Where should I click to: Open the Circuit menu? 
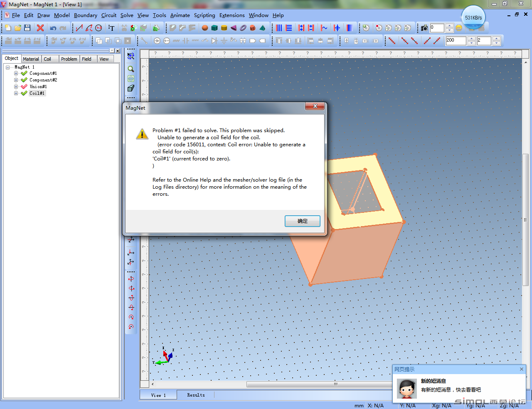tap(109, 15)
